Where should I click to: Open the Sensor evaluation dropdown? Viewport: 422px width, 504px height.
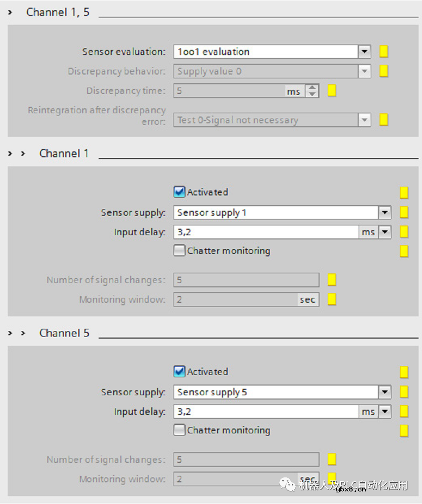[x=364, y=52]
